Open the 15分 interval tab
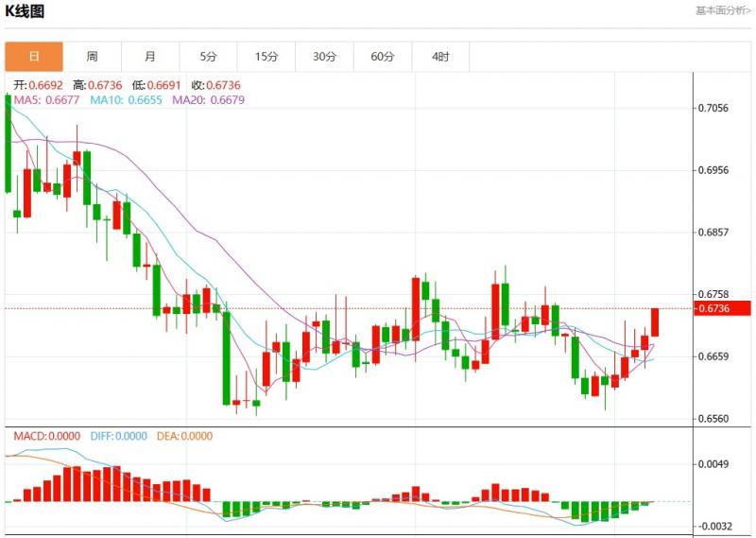This screenshot has width=756, height=538. tap(266, 57)
